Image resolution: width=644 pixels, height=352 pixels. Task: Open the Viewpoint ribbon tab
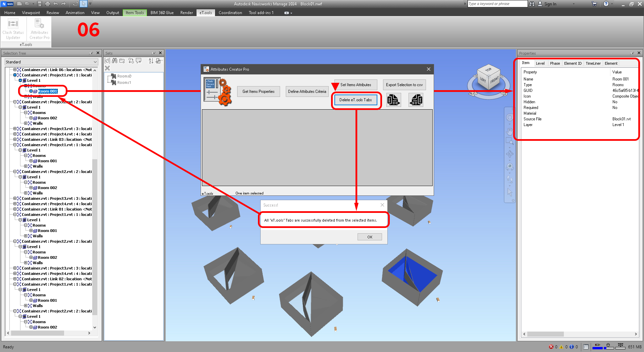31,13
